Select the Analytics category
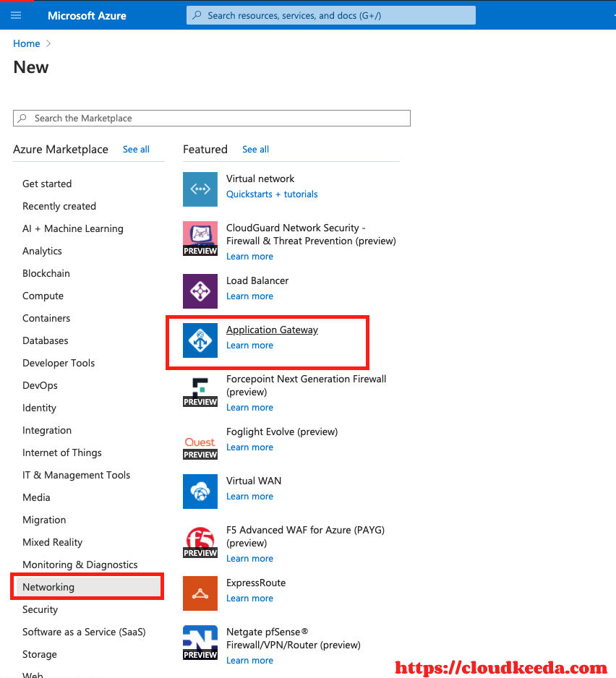Viewport: 616px width, 678px height. point(42,252)
